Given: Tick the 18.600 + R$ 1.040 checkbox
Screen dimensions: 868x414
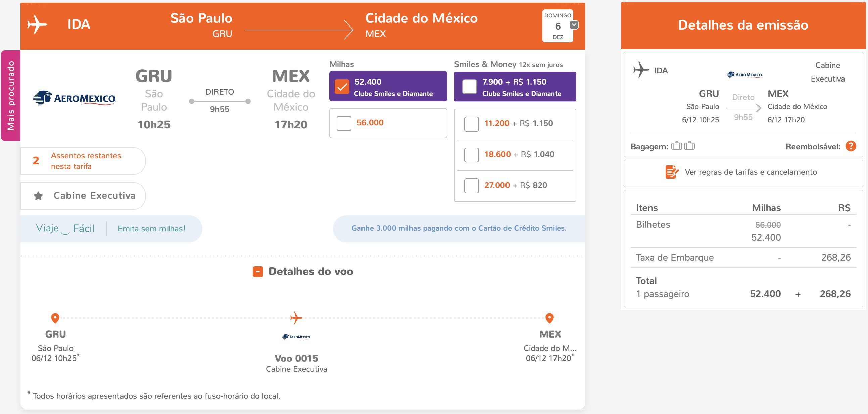Looking at the screenshot, I should click(471, 155).
